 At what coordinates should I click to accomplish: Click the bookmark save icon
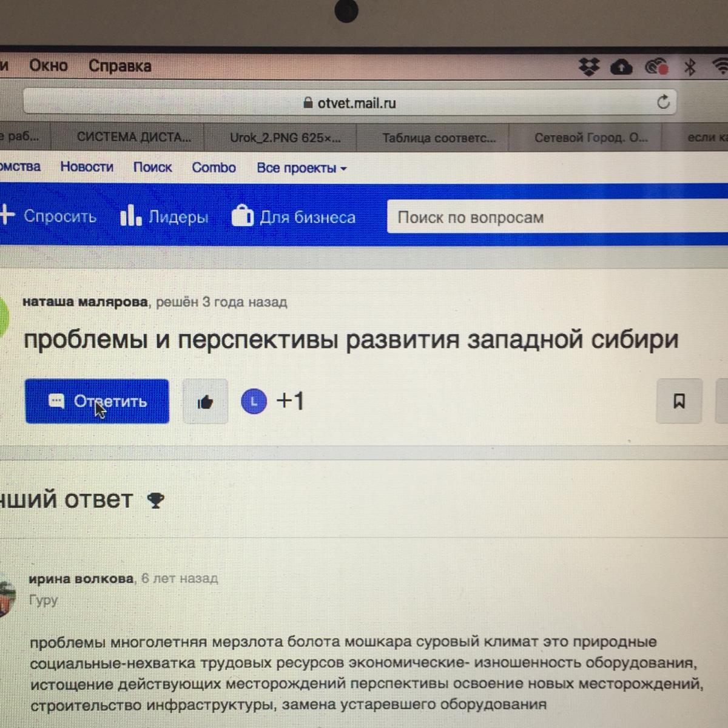679,401
